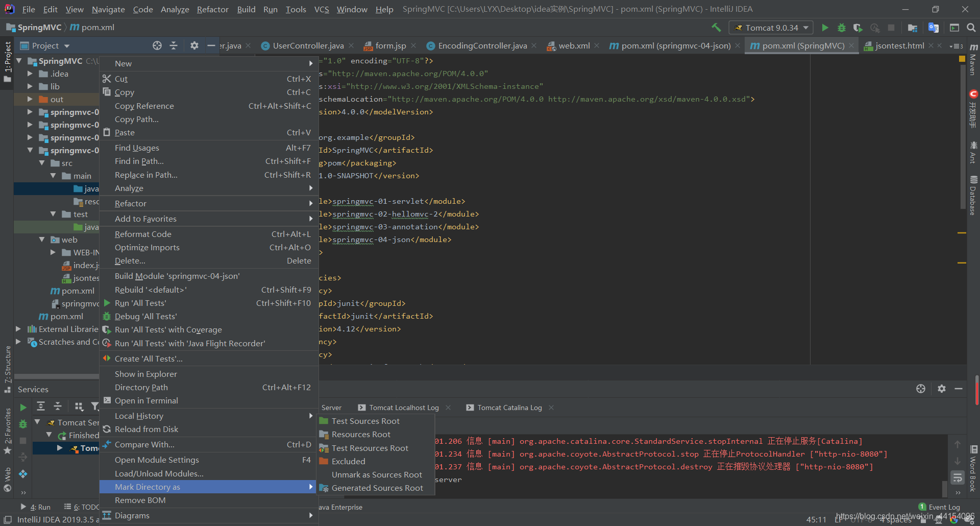Run the service with green play in Services
The width and height of the screenshot is (980, 526).
23,407
